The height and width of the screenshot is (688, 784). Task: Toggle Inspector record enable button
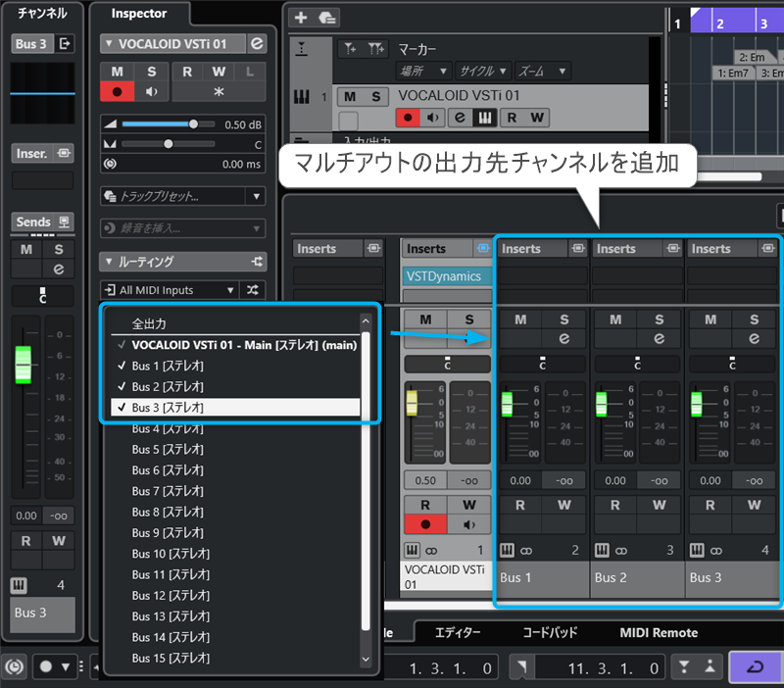[117, 92]
